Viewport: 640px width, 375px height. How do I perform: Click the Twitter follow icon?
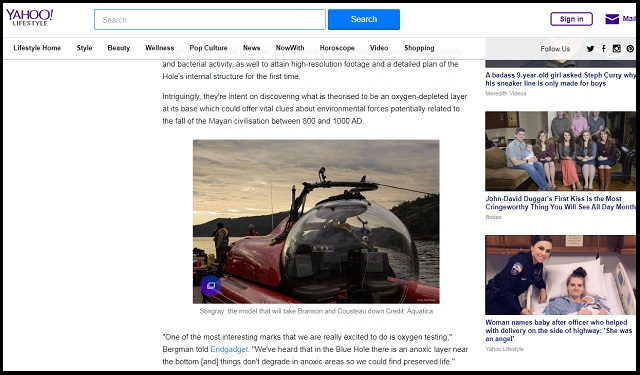click(x=590, y=49)
